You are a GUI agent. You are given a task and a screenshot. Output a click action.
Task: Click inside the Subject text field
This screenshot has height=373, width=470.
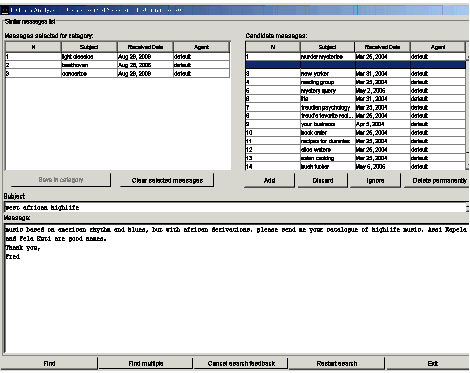(x=235, y=207)
